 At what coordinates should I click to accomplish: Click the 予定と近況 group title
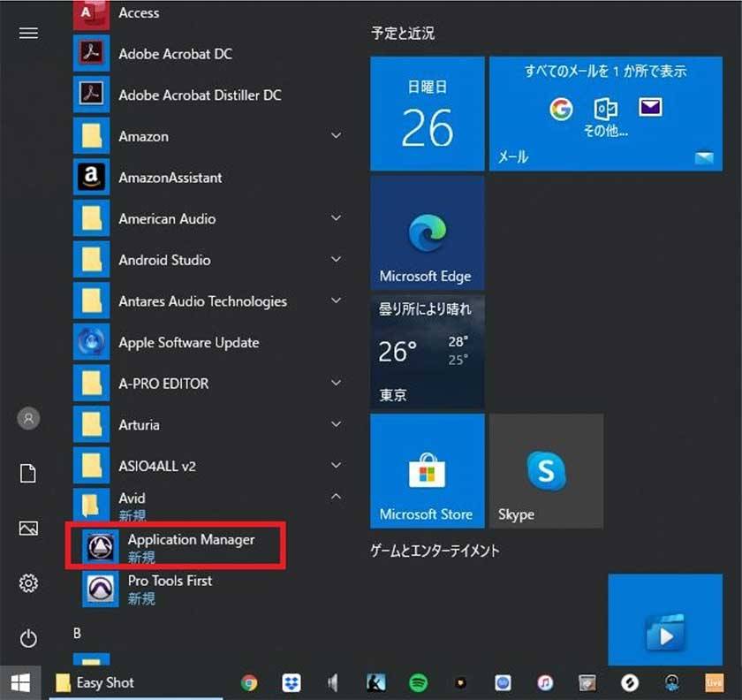403,34
